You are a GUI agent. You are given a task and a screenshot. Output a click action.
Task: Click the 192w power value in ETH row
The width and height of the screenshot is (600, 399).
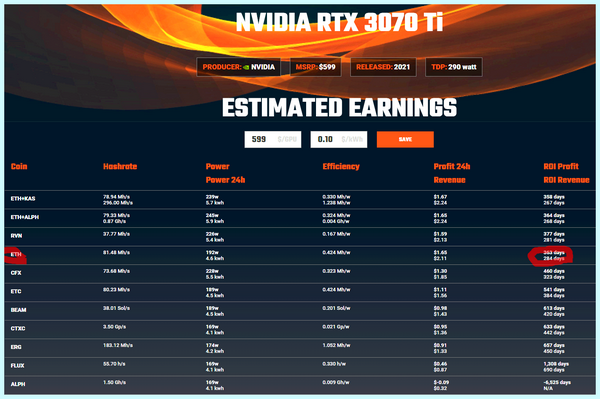click(212, 252)
